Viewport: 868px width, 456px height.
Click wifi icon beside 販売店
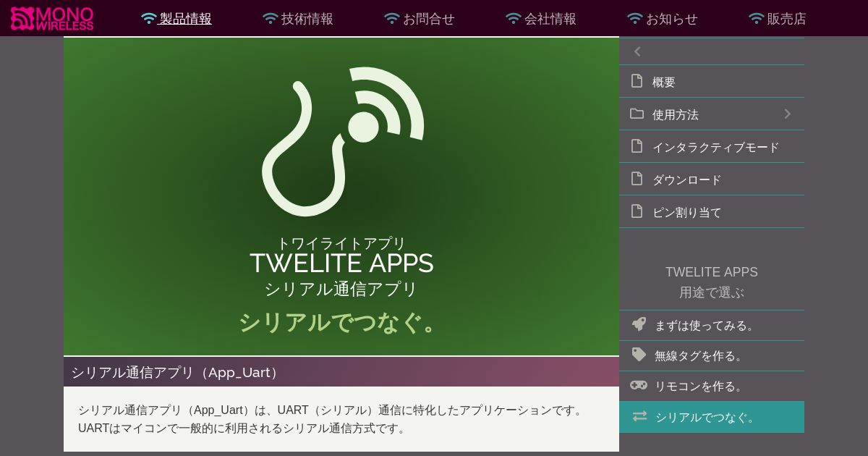coord(757,19)
